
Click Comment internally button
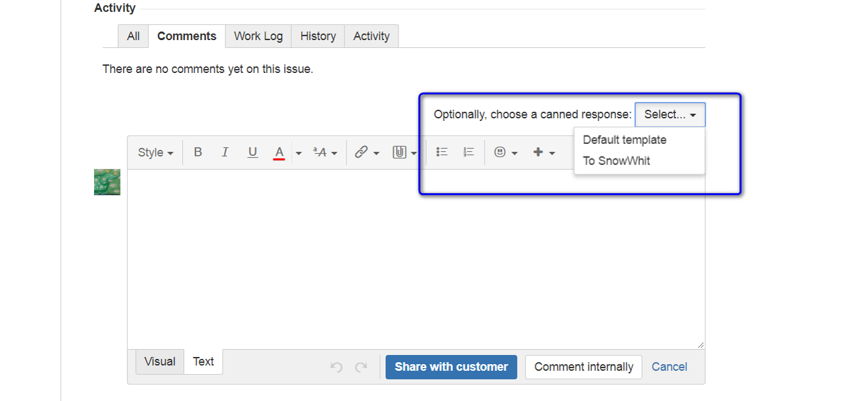[x=584, y=367]
